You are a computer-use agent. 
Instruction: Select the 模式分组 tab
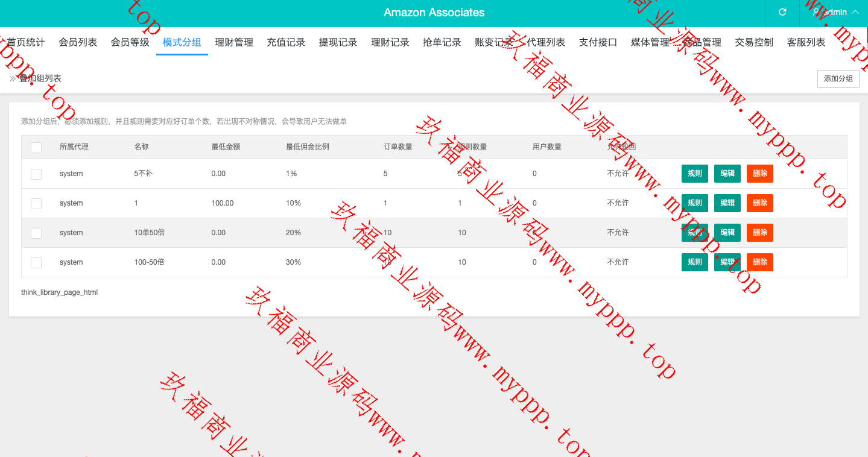coord(182,42)
